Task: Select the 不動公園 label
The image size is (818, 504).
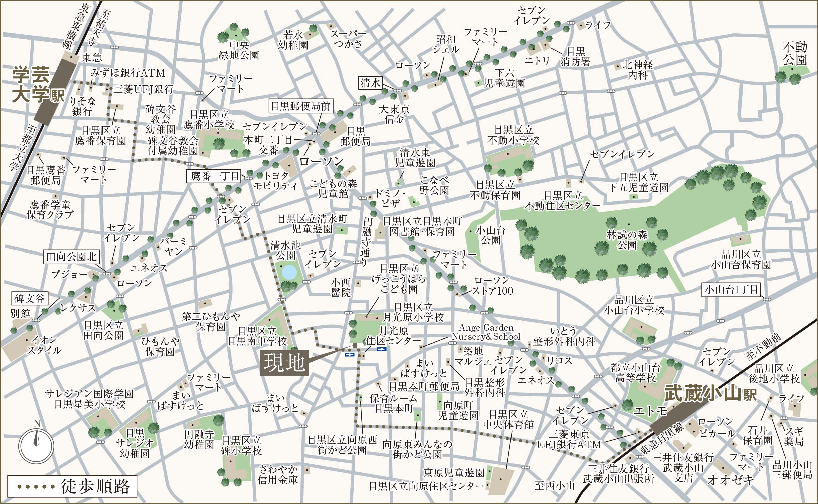Action: tap(795, 53)
